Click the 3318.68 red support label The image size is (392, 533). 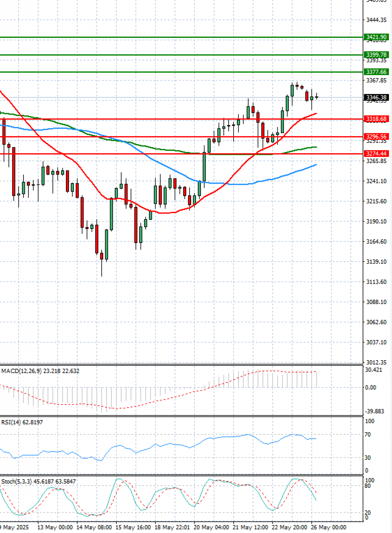376,119
